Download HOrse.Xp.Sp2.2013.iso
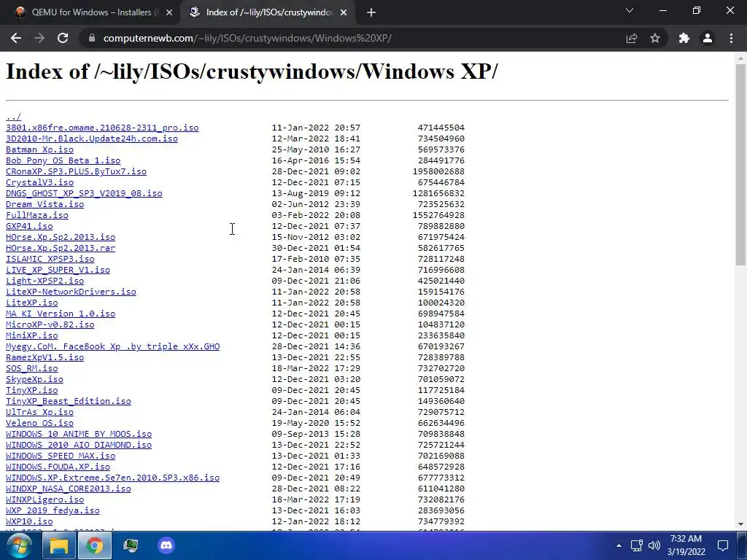The width and height of the screenshot is (747, 560). click(x=61, y=237)
